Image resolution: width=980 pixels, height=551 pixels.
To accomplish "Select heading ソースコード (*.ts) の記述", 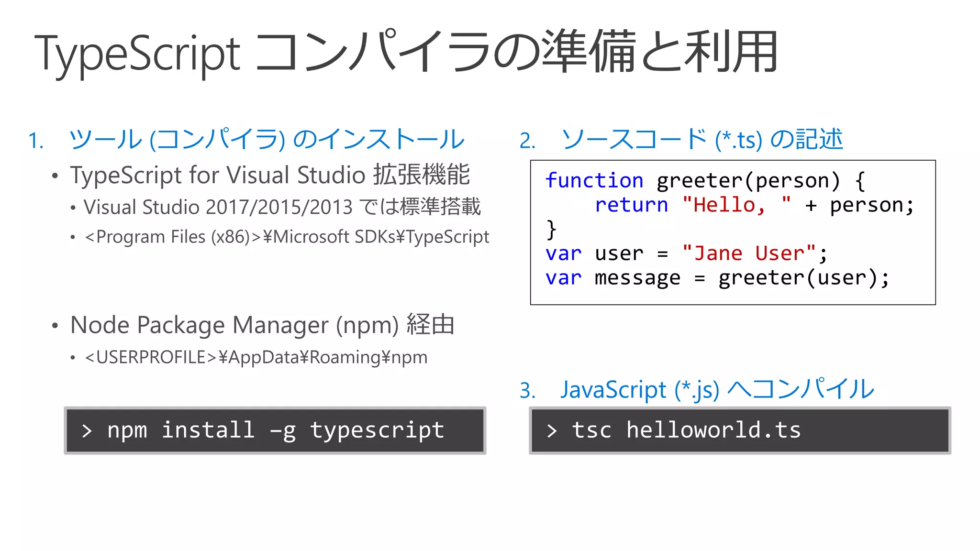I will [702, 140].
